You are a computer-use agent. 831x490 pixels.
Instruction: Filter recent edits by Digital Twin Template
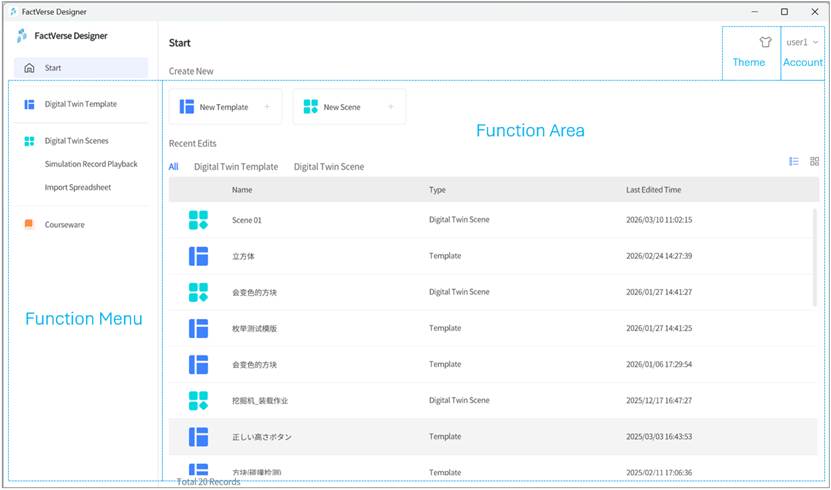pyautogui.click(x=236, y=167)
